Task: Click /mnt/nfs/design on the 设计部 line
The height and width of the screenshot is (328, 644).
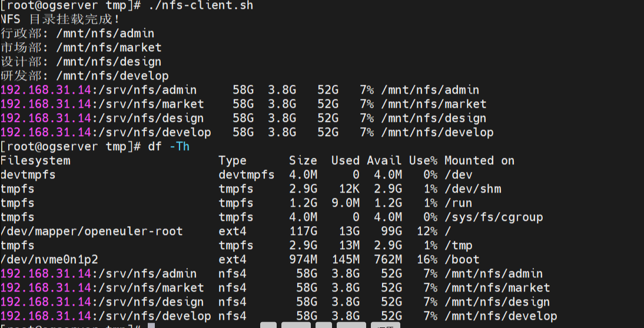Action: click(x=109, y=62)
